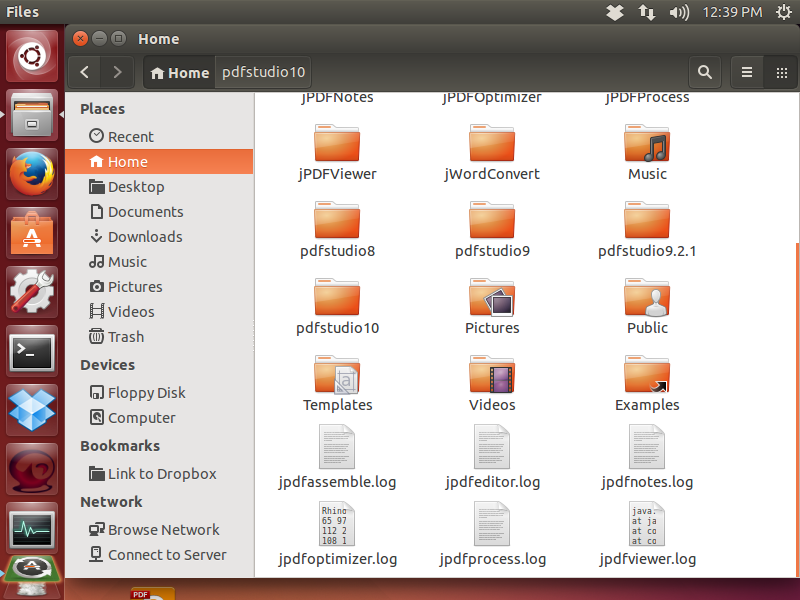Select pdfstudio10 in the path bar
This screenshot has height=600, width=800.
tap(263, 72)
